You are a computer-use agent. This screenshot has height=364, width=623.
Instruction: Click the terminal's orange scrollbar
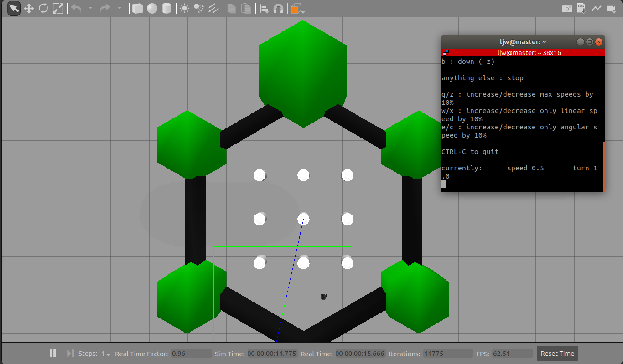(604, 167)
